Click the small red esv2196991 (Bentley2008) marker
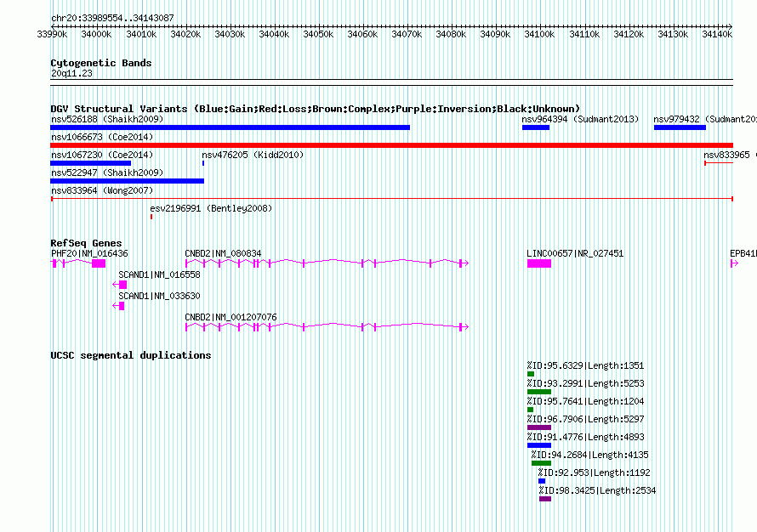The width and height of the screenshot is (757, 532). tap(151, 217)
